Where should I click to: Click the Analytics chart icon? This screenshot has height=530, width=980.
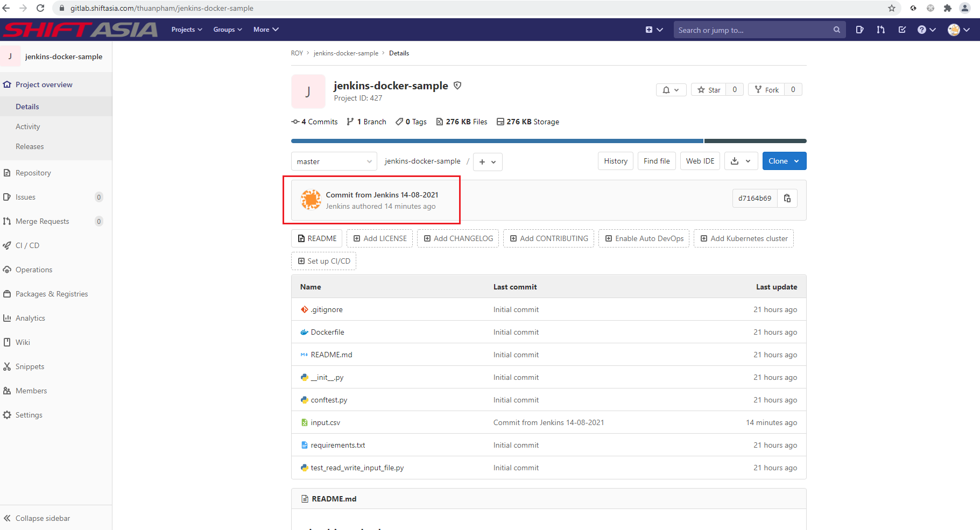tap(7, 318)
